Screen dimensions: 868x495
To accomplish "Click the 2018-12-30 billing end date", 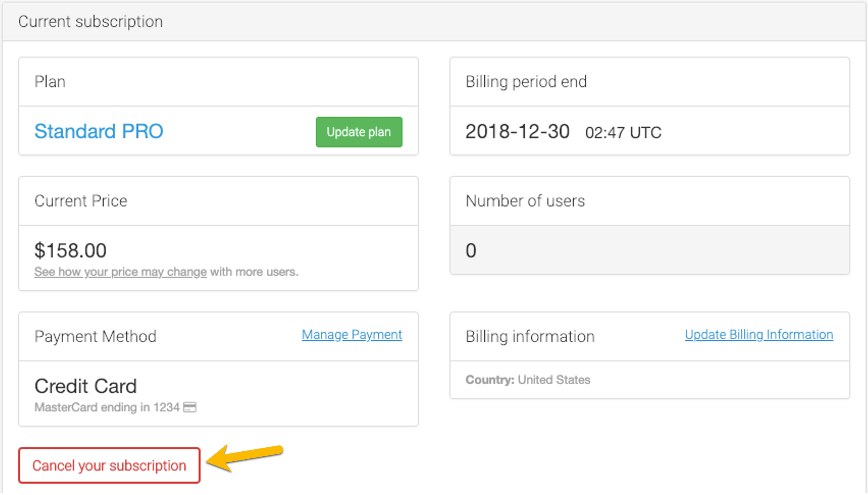I will 517,132.
